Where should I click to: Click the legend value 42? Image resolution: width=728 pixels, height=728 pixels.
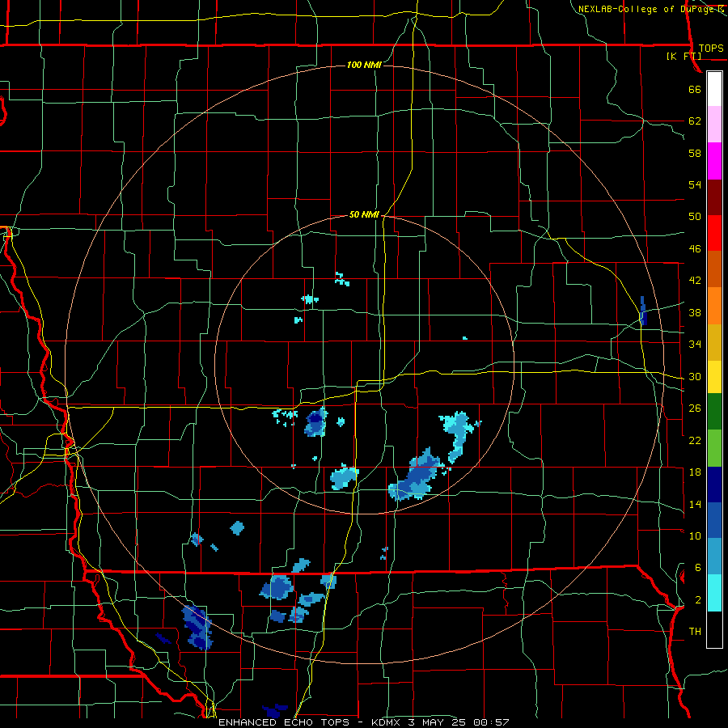click(x=695, y=280)
